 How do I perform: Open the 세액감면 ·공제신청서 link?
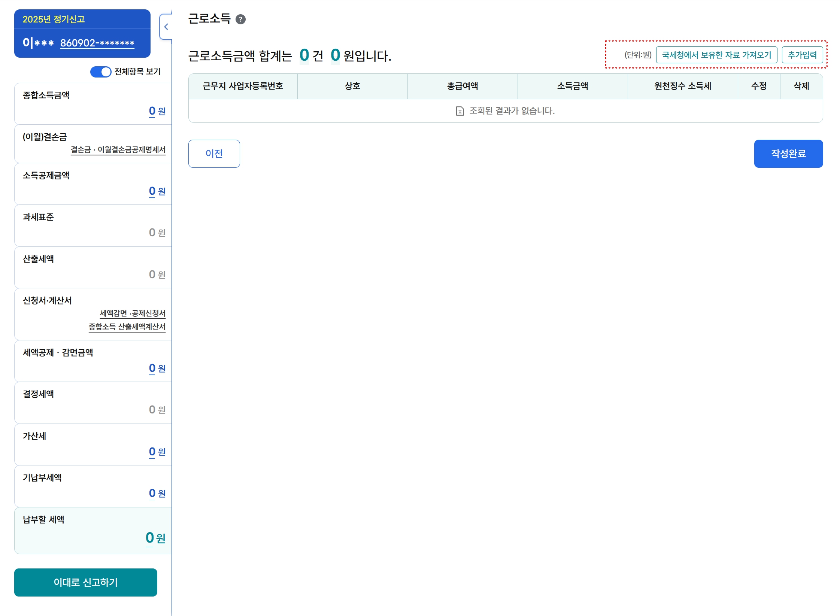tap(133, 313)
